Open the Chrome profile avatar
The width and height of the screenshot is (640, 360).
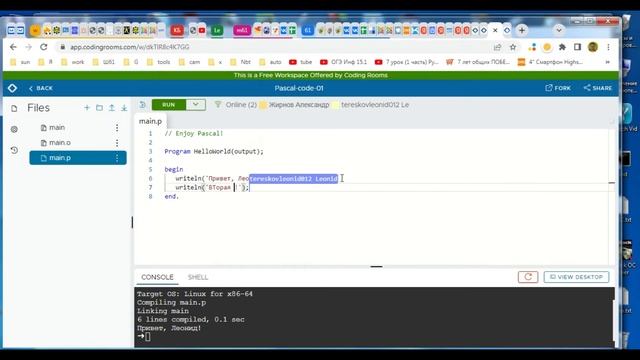coord(593,47)
